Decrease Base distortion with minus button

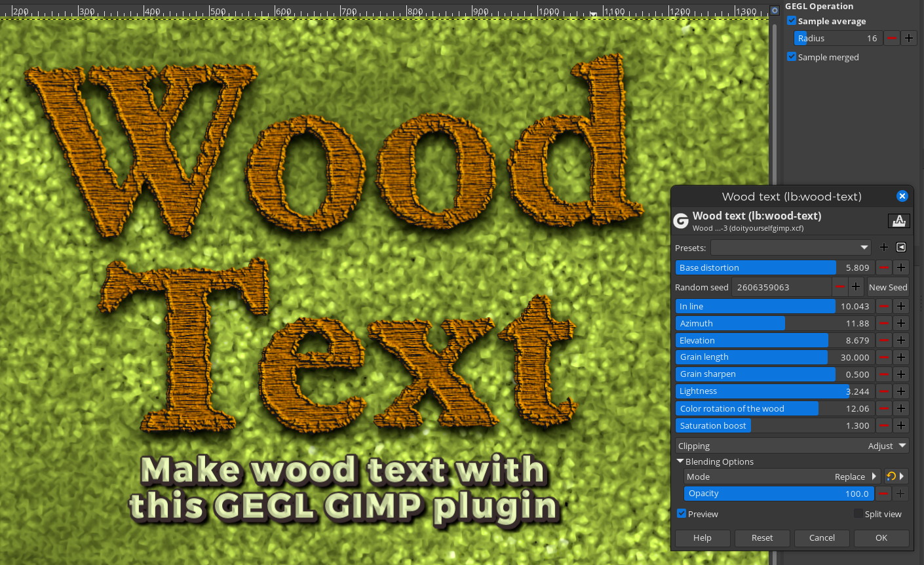coord(884,267)
